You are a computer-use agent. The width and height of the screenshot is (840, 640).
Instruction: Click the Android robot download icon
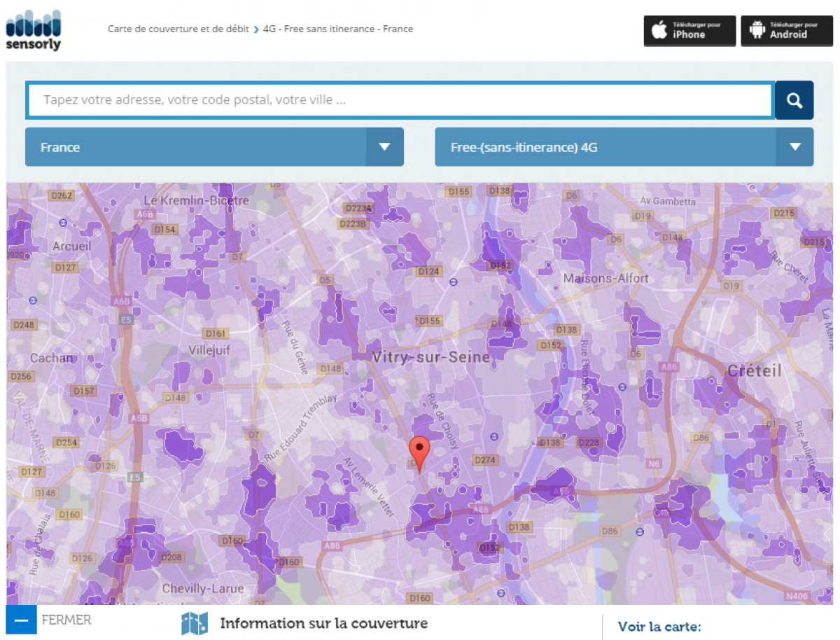pyautogui.click(x=756, y=30)
